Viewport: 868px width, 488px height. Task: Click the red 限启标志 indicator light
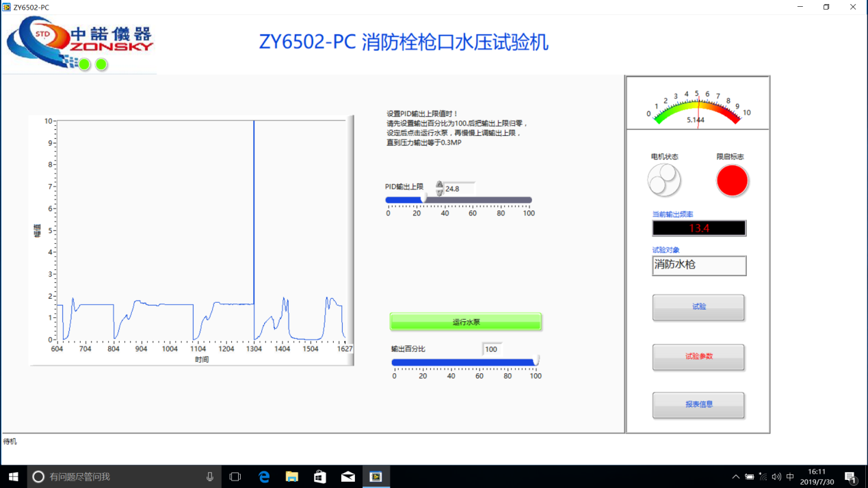(x=732, y=179)
